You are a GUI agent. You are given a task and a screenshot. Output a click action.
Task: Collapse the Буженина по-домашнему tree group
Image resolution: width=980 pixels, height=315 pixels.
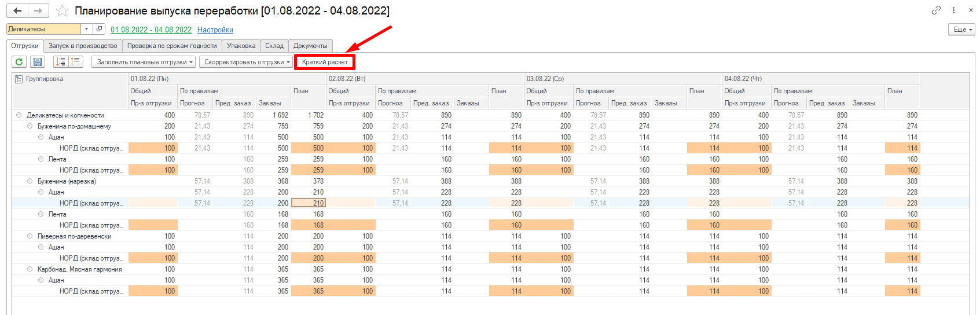[x=30, y=126]
